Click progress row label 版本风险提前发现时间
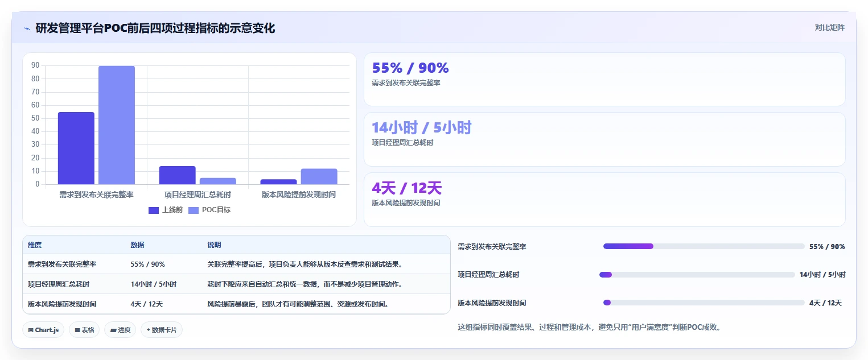Image resolution: width=868 pixels, height=360 pixels. [x=492, y=303]
